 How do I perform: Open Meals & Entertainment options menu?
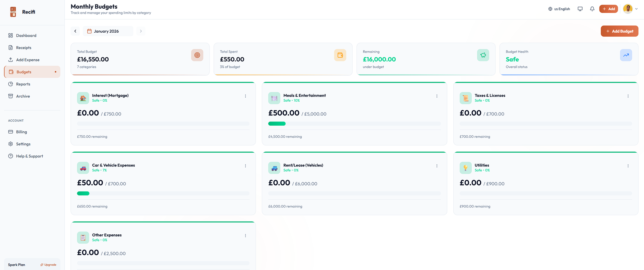[x=437, y=96]
